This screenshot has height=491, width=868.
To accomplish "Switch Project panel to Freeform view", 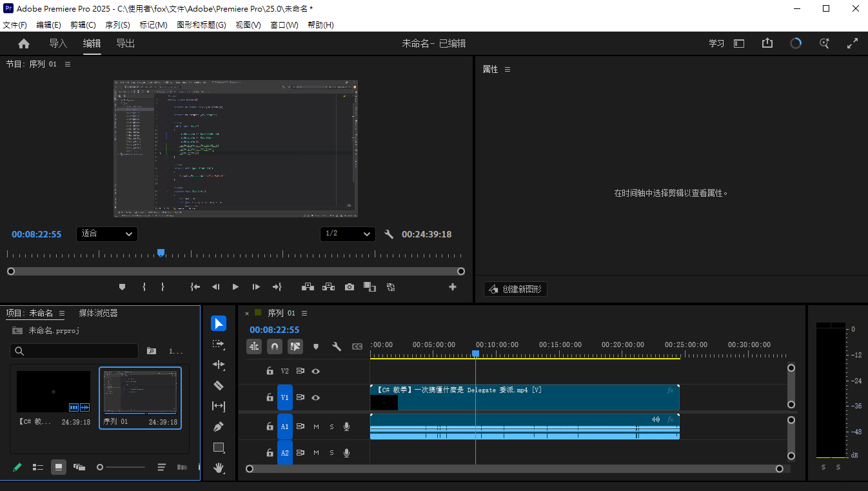I will pyautogui.click(x=79, y=467).
